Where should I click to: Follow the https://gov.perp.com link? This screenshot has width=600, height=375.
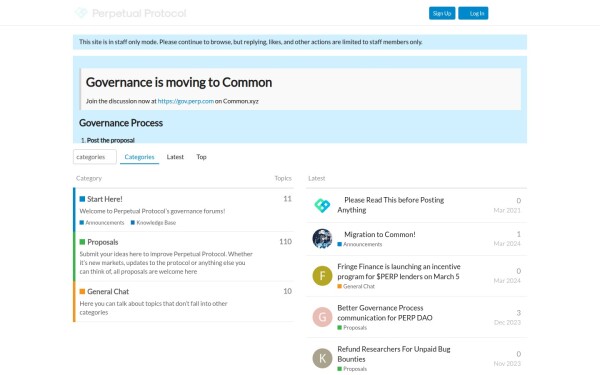pyautogui.click(x=186, y=101)
